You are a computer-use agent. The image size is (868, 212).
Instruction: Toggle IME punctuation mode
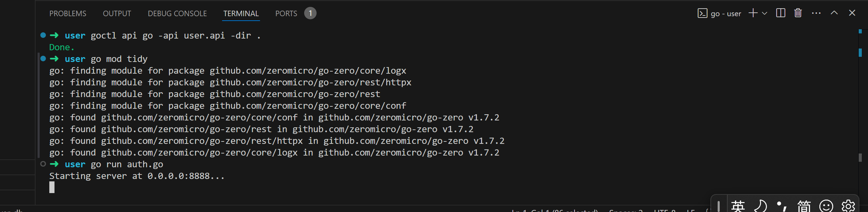click(781, 206)
